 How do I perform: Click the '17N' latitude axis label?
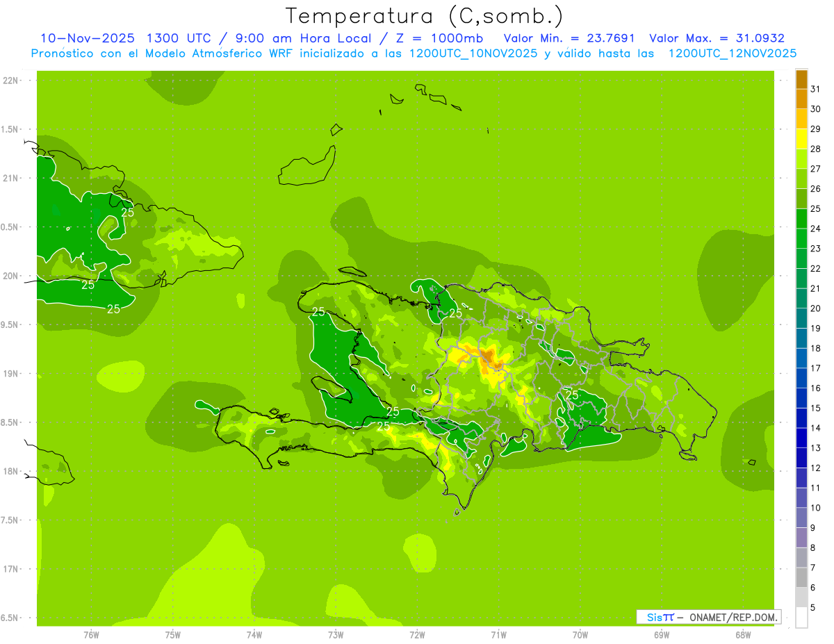[10, 569]
